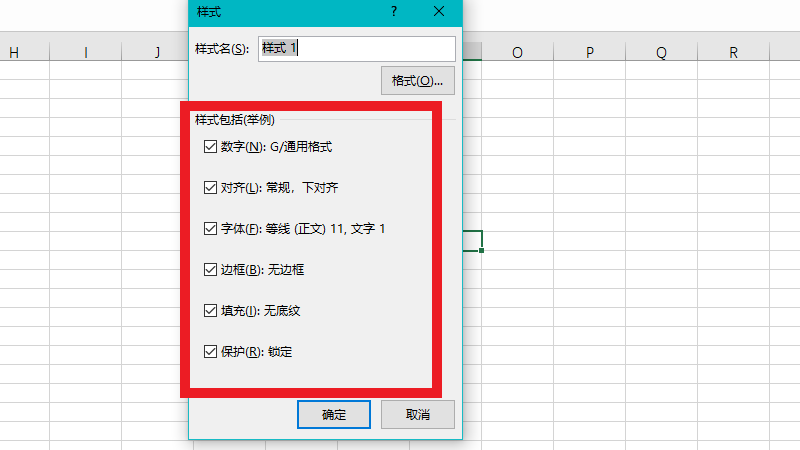Image resolution: width=800 pixels, height=450 pixels.
Task: Click the ? help icon in dialog title bar
Action: (394, 12)
